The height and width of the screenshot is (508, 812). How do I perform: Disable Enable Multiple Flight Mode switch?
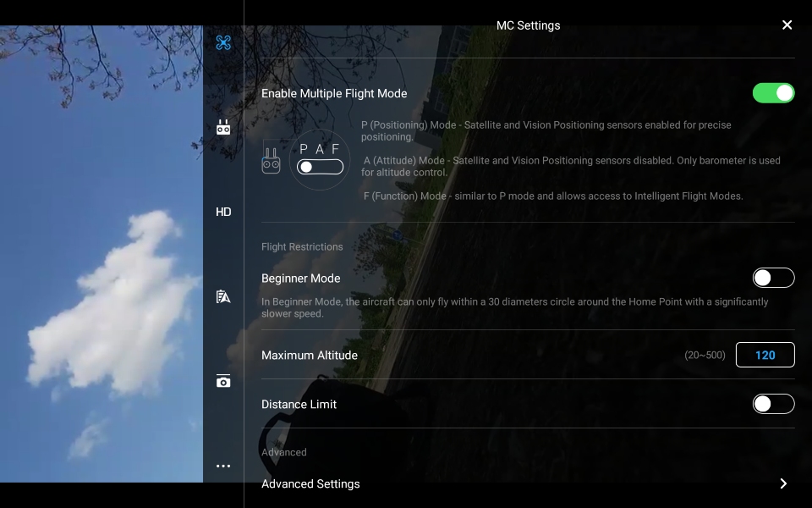[773, 93]
